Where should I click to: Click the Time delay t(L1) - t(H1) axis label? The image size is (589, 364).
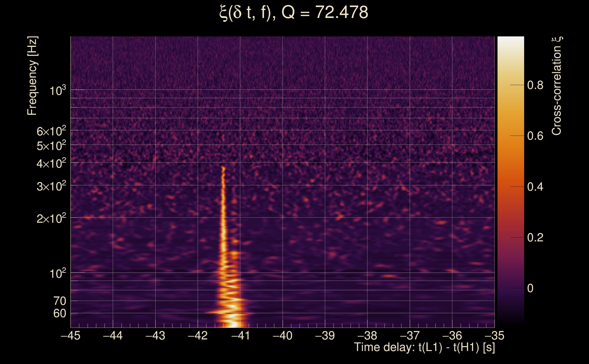(424, 347)
